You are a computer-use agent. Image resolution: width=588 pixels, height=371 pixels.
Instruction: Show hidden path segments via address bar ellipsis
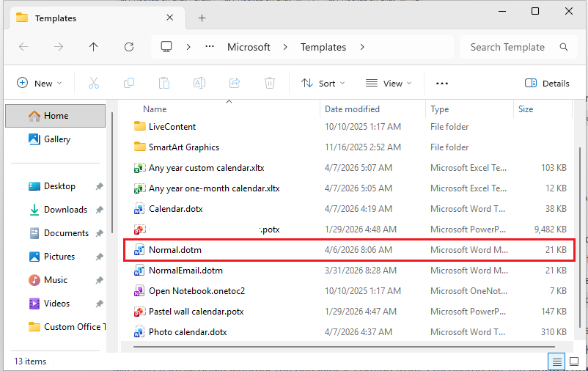(210, 46)
